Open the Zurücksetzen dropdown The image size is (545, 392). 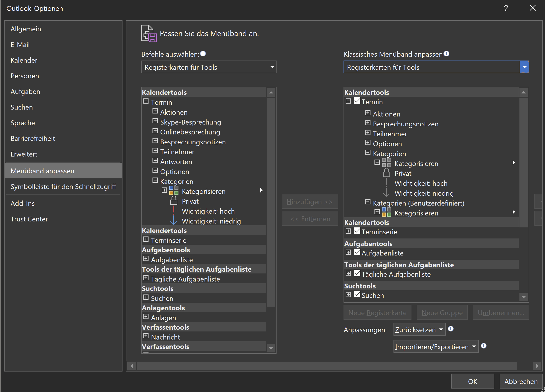click(x=419, y=330)
